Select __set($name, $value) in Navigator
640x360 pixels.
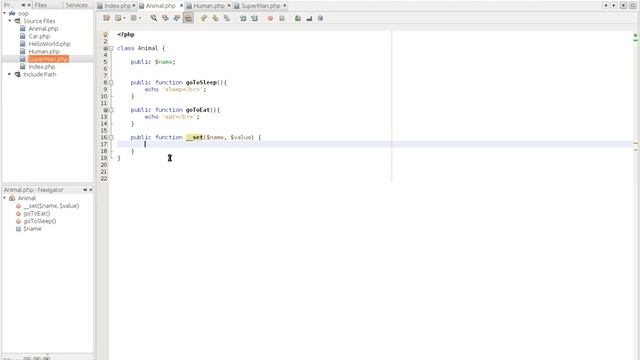pyautogui.click(x=51, y=206)
